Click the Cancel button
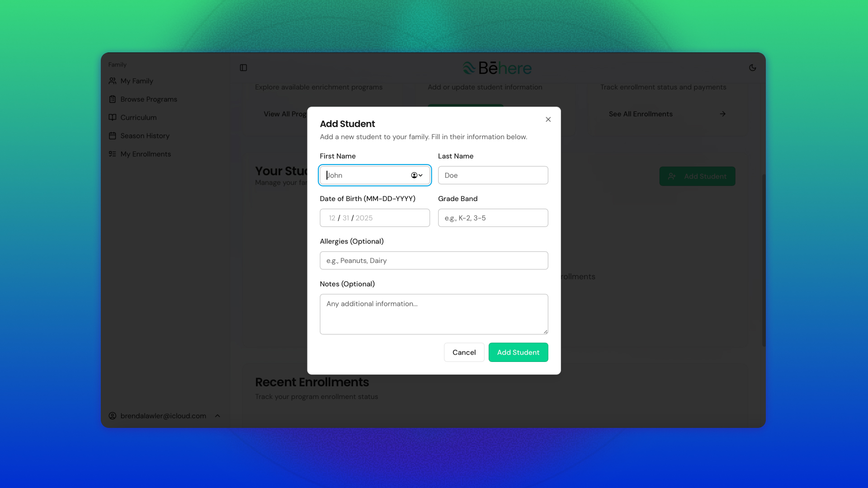 click(464, 352)
